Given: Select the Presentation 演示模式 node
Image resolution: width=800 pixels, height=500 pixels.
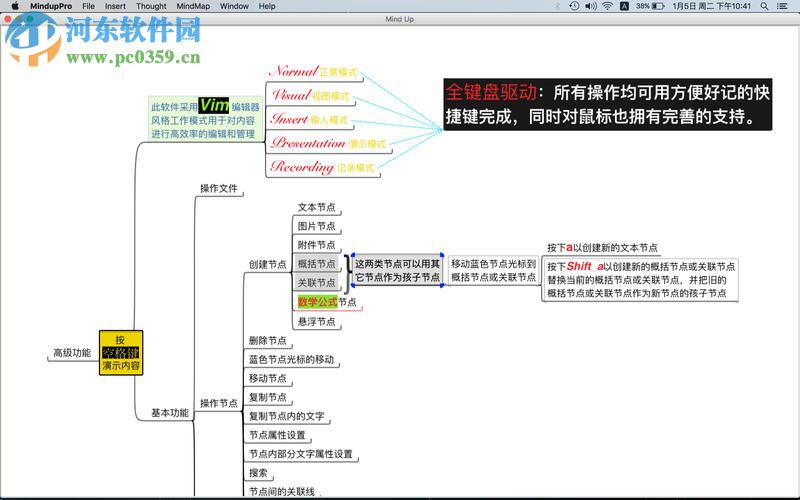Looking at the screenshot, I should 329,143.
